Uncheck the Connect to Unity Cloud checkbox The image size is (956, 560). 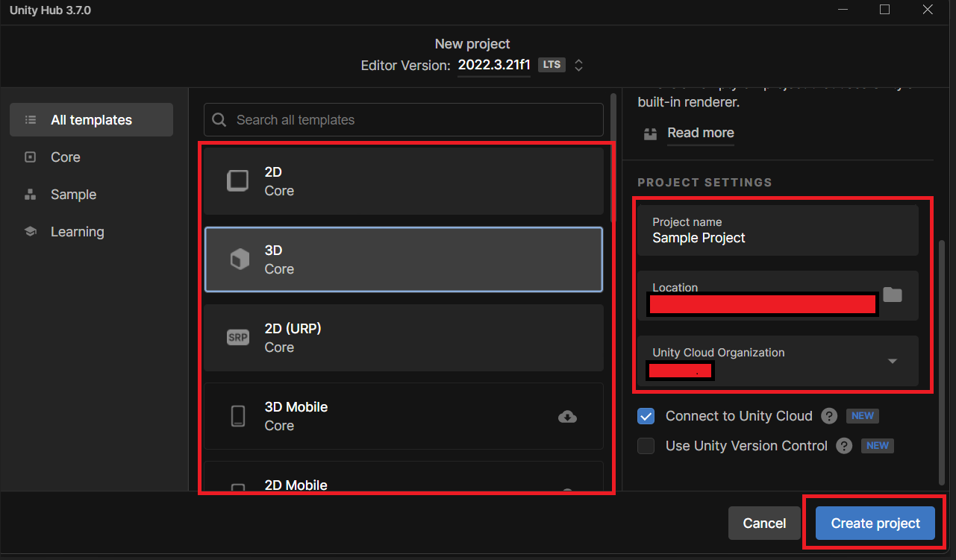(646, 416)
